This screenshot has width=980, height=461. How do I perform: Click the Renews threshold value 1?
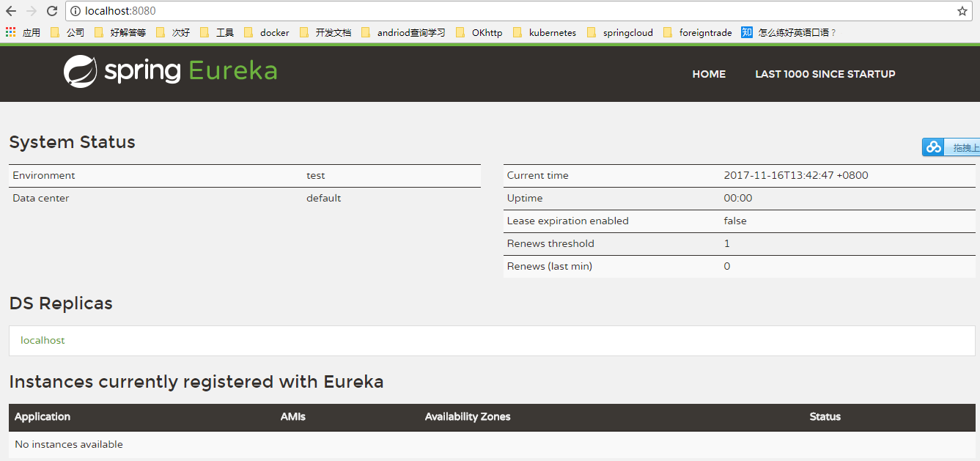pyautogui.click(x=726, y=243)
